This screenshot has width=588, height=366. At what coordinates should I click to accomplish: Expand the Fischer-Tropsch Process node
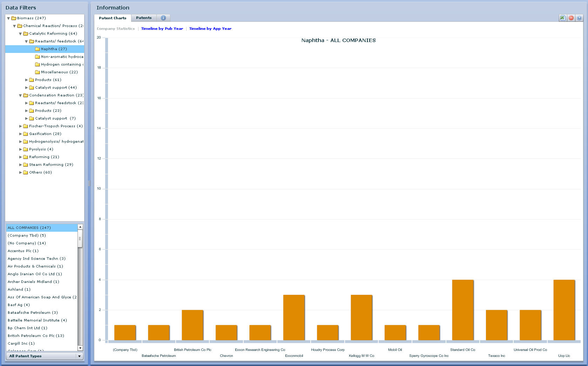20,126
